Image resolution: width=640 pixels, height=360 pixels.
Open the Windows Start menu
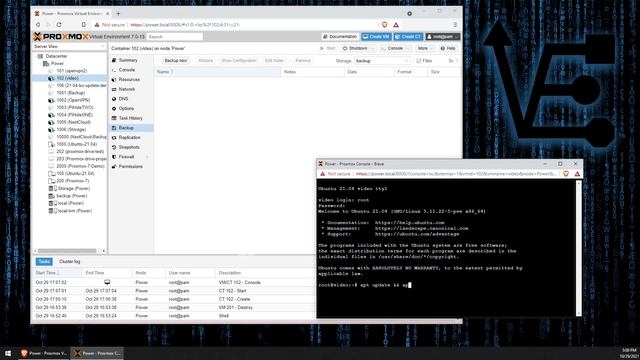coord(8,353)
